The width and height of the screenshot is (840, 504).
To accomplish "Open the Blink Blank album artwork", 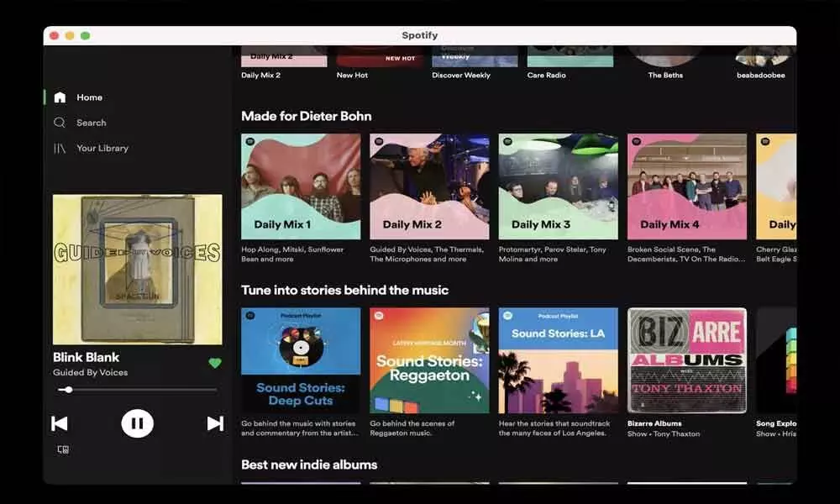I will click(137, 270).
